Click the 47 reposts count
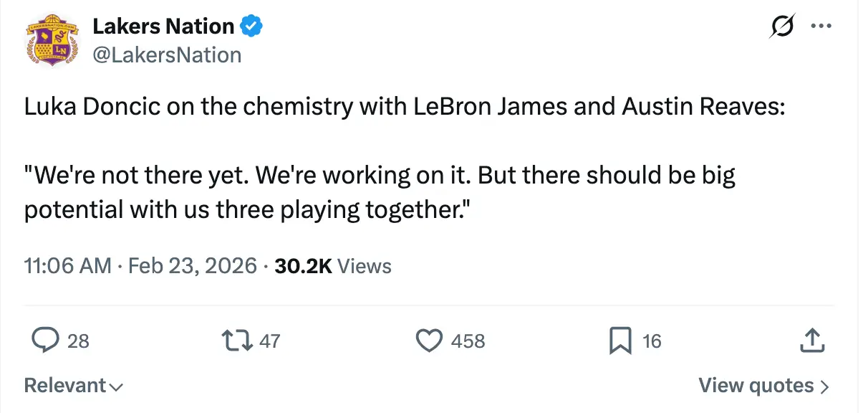Viewport: 868px width, 413px height. point(269,341)
